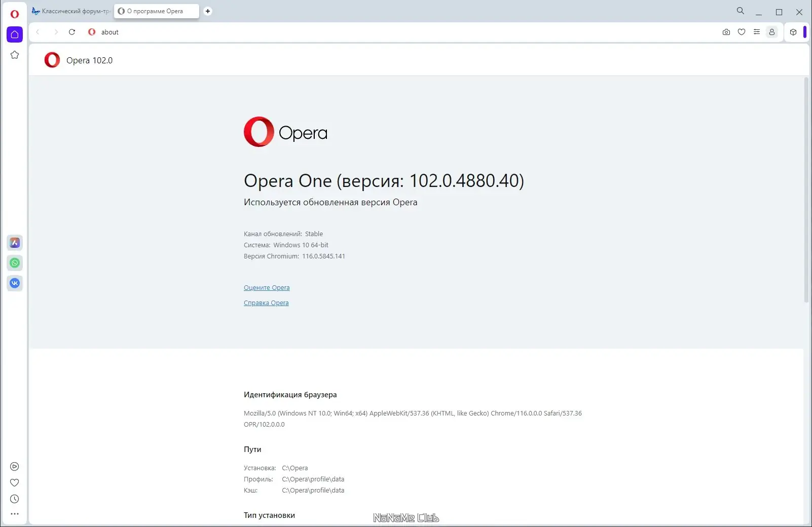Click the text Используется обновленная версия Opera
This screenshot has width=812, height=527.
(330, 202)
